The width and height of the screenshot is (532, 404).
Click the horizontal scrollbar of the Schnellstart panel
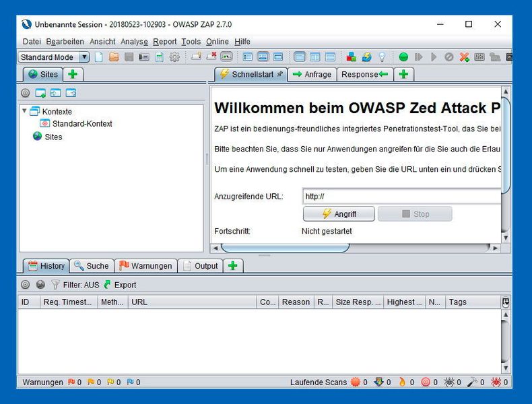[x=285, y=248]
